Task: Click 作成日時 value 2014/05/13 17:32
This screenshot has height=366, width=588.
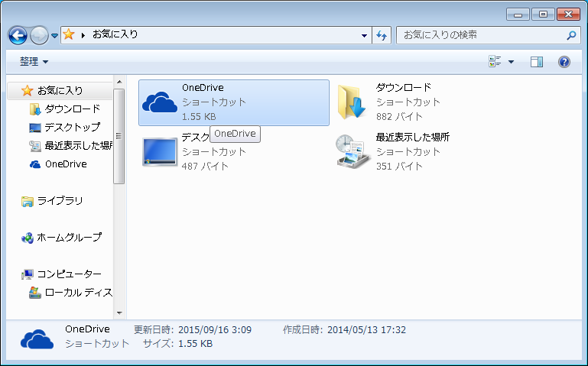Action: pos(366,330)
